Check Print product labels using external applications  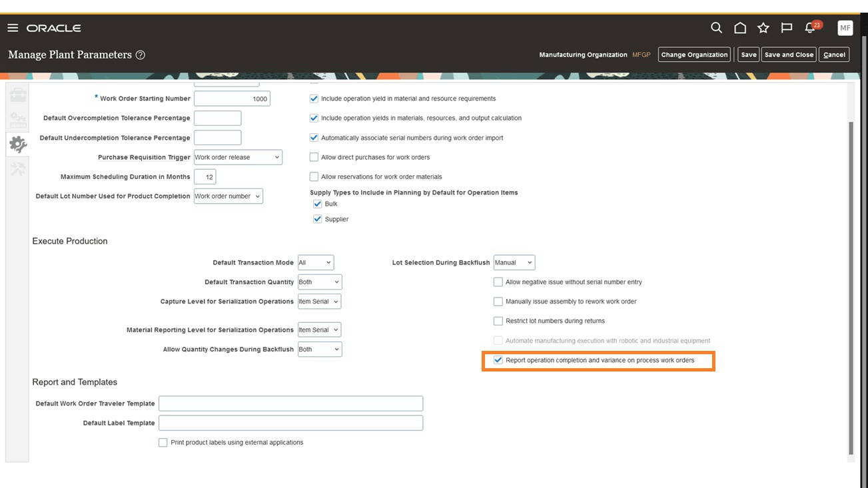[x=163, y=442]
